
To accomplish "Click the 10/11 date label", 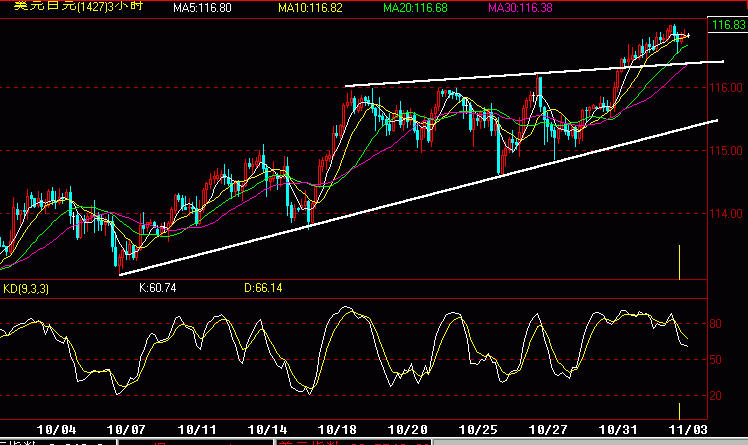I will [x=197, y=430].
